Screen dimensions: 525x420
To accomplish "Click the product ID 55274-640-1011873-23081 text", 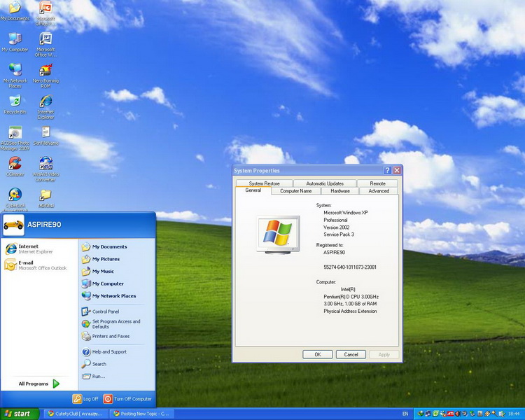I will [x=350, y=267].
